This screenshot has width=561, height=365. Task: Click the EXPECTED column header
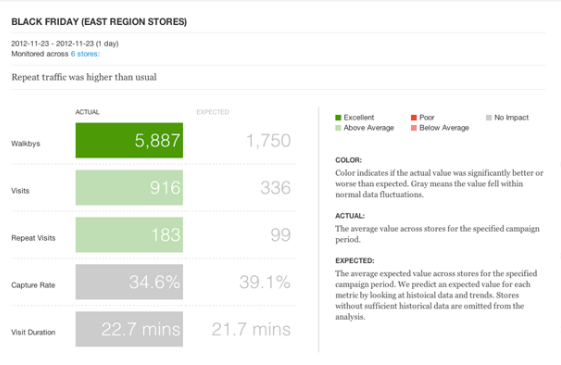(213, 112)
